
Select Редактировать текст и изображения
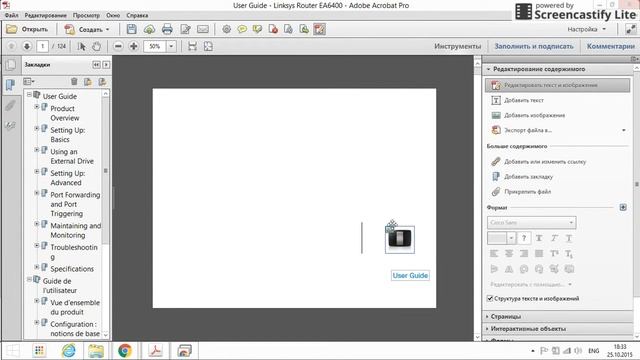[x=557, y=85]
